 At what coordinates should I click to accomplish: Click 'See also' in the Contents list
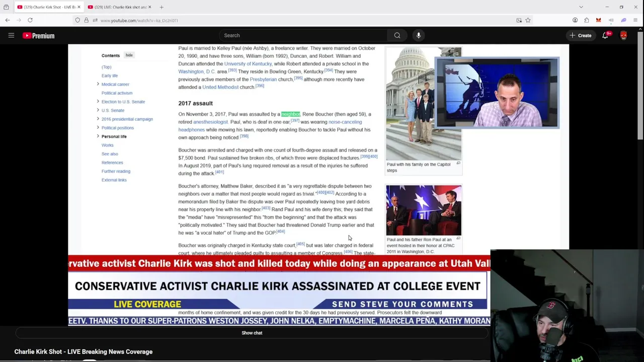click(x=110, y=154)
